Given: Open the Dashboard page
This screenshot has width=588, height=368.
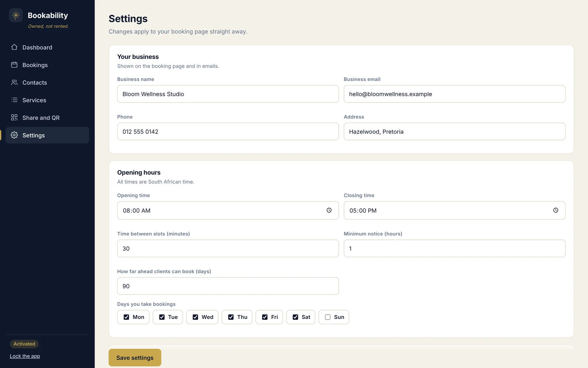Looking at the screenshot, I should (47, 47).
